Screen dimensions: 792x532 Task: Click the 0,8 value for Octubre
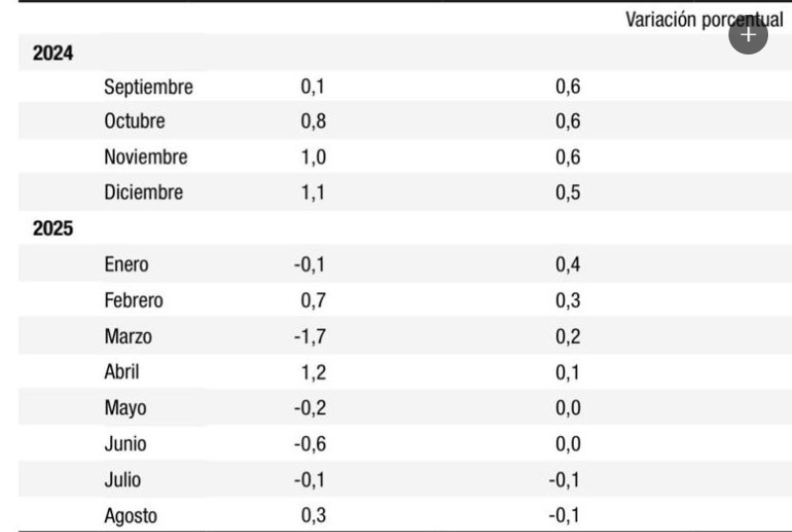(313, 122)
